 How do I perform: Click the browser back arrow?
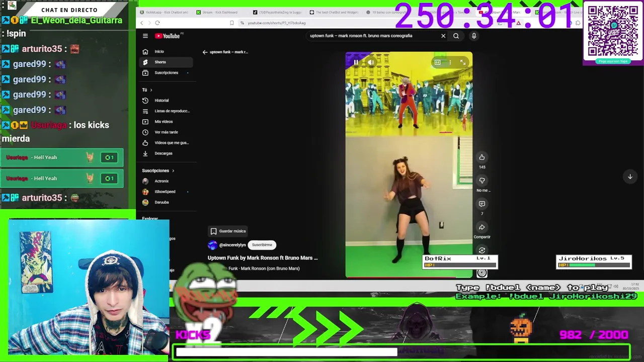[142, 23]
